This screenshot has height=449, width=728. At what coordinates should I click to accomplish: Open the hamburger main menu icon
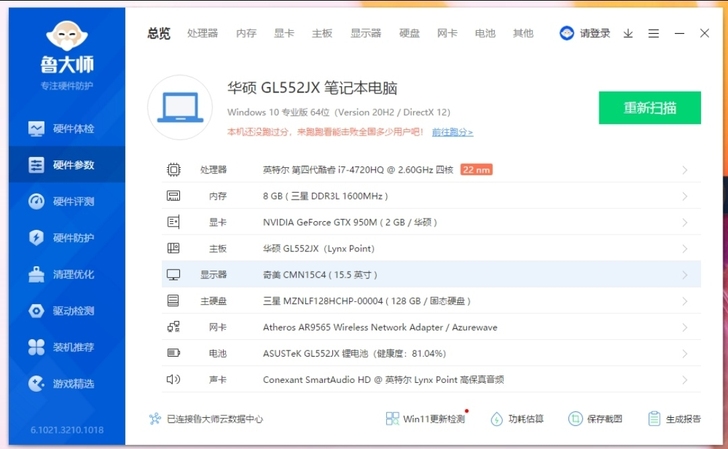point(654,33)
